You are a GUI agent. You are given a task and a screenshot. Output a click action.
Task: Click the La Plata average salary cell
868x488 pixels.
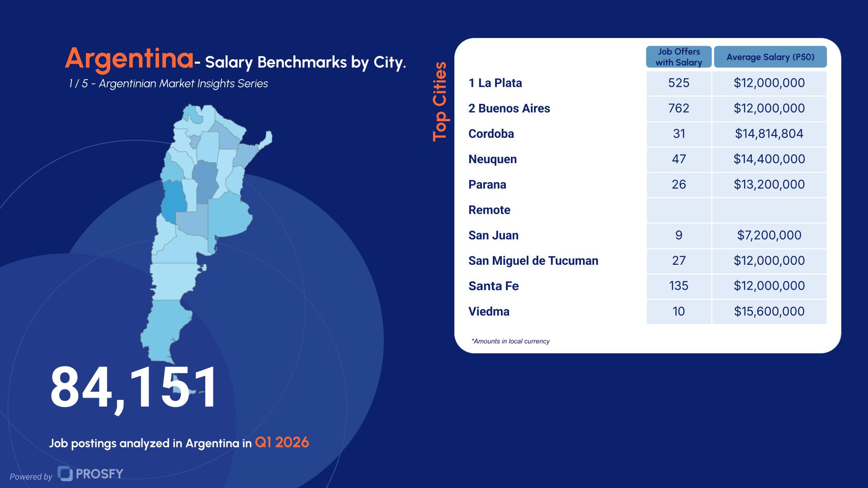(x=769, y=83)
